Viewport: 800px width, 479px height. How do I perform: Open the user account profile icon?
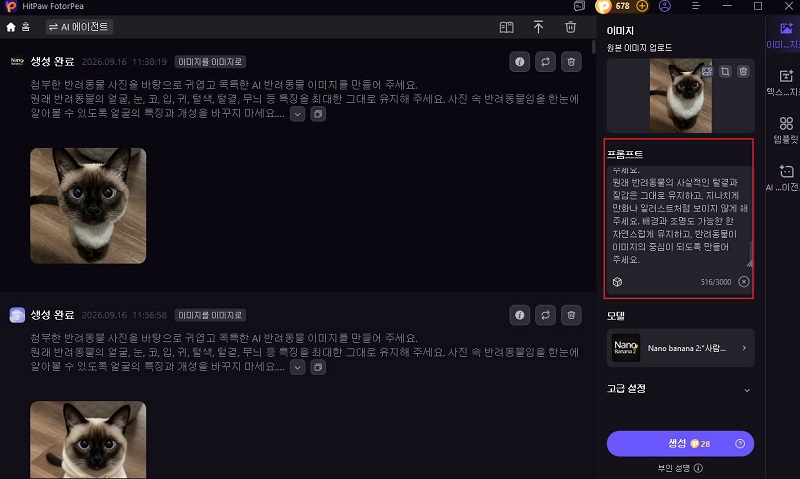point(665,6)
